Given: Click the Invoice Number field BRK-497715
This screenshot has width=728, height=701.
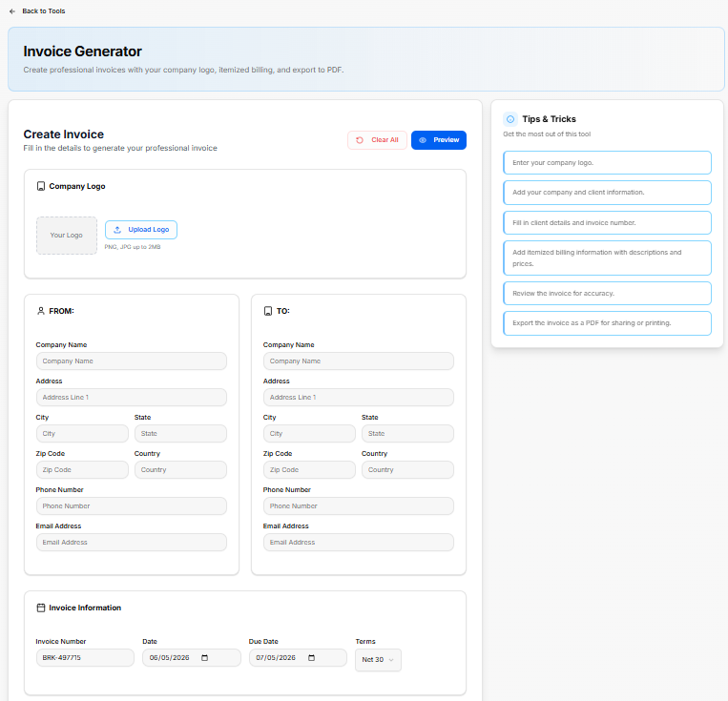Looking at the screenshot, I should 85,658.
